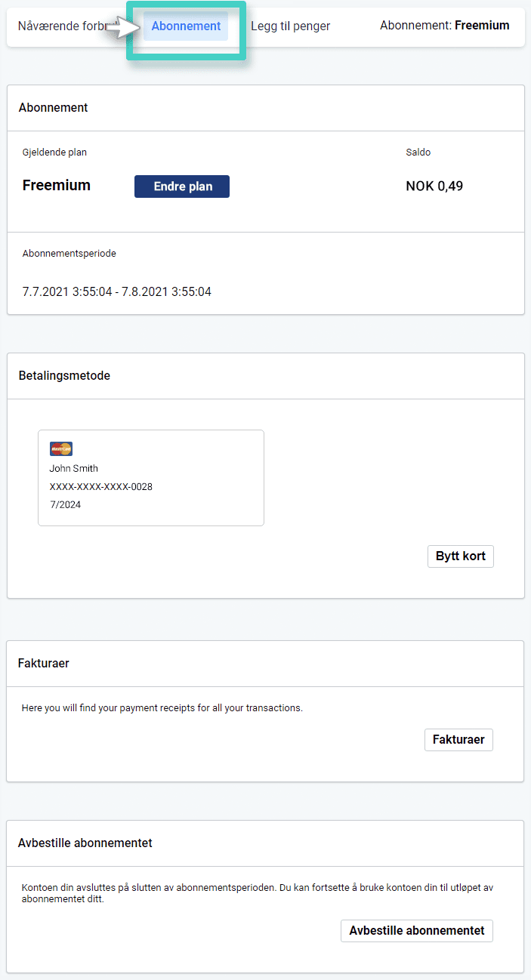The width and height of the screenshot is (531, 980).
Task: Click the Abonnement panel header
Action: click(x=53, y=107)
